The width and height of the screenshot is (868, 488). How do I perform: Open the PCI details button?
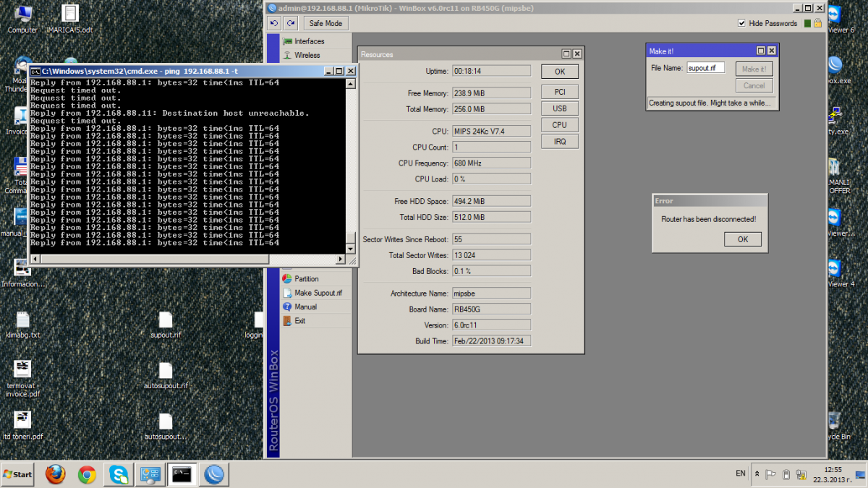559,92
